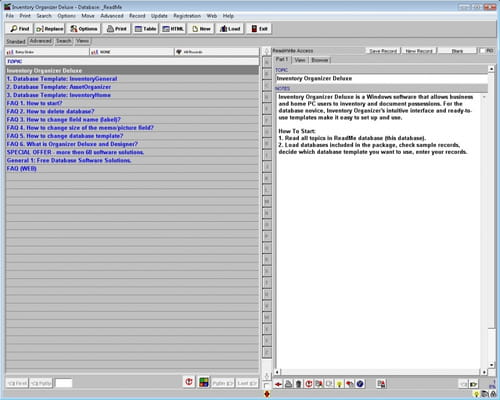Click the horizontal scrollbar left arrow
This screenshot has width=500, height=400.
(x=277, y=372)
